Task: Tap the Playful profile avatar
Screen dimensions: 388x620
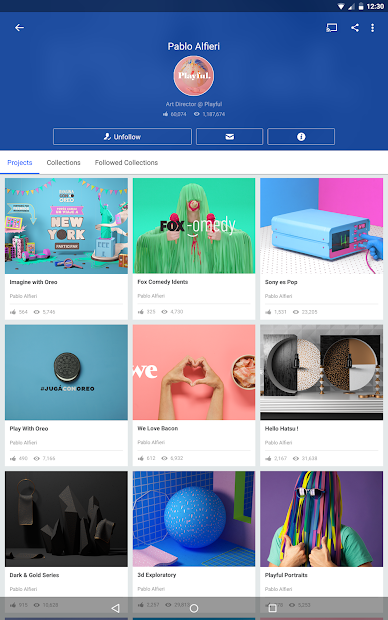Action: tap(194, 76)
